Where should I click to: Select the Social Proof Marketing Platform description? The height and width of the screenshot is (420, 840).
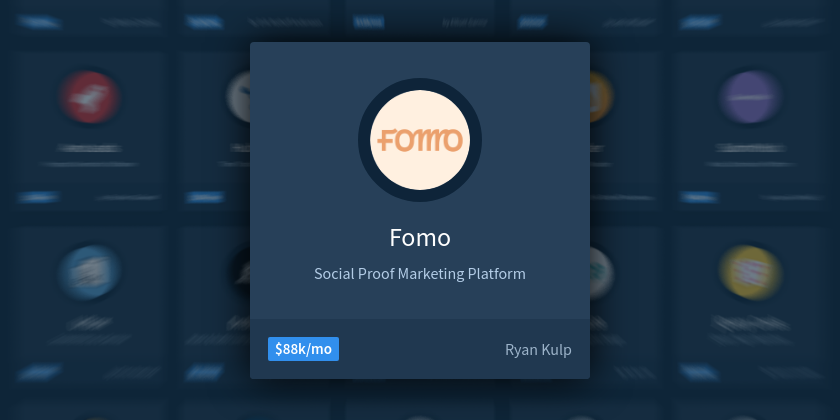point(420,274)
